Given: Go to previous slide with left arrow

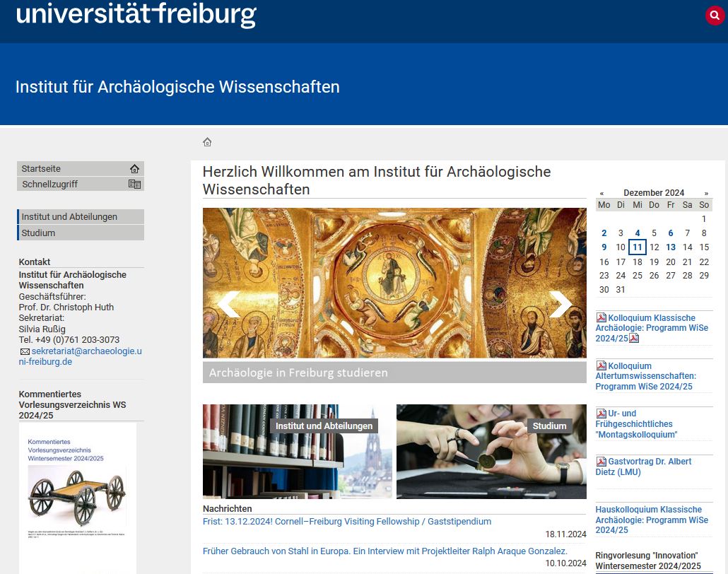Looking at the screenshot, I should (x=229, y=304).
